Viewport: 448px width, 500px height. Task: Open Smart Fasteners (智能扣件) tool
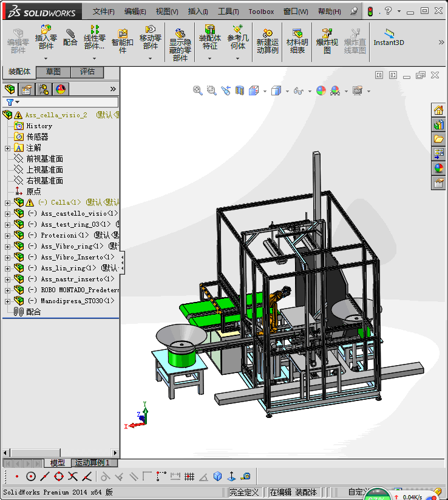point(123,41)
